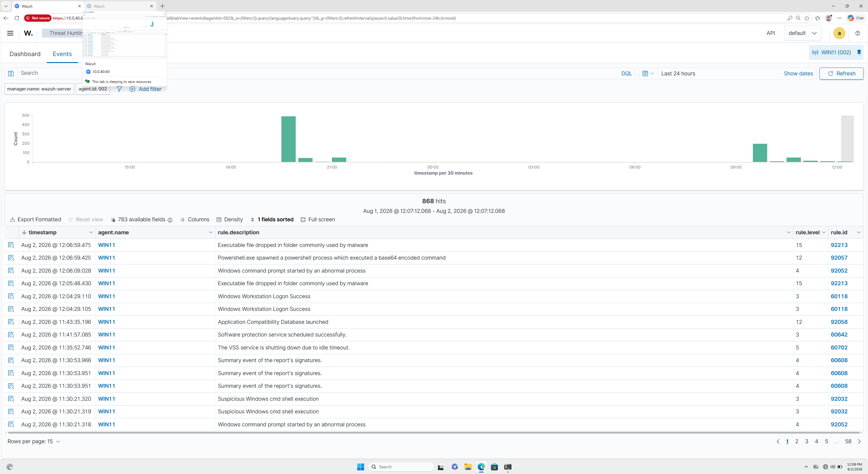868x474 pixels.
Task: Inspect document for 11:30:53.966 event
Action: 11,360
